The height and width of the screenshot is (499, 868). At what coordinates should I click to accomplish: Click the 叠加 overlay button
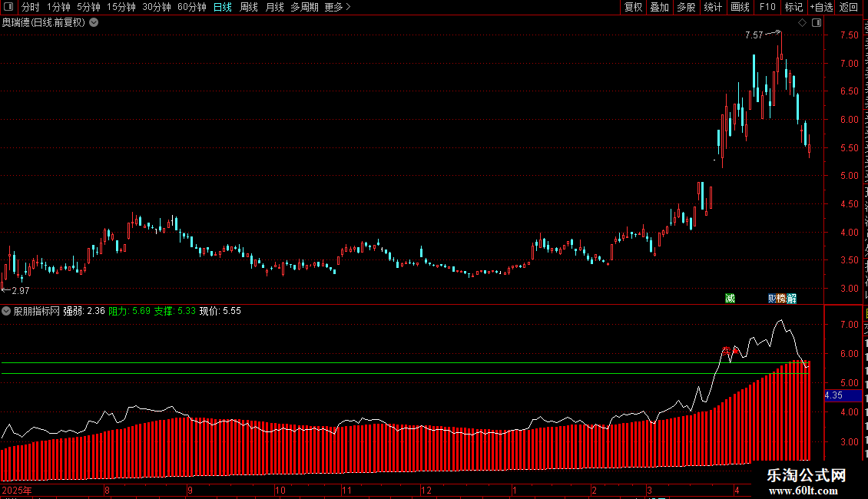tap(659, 7)
